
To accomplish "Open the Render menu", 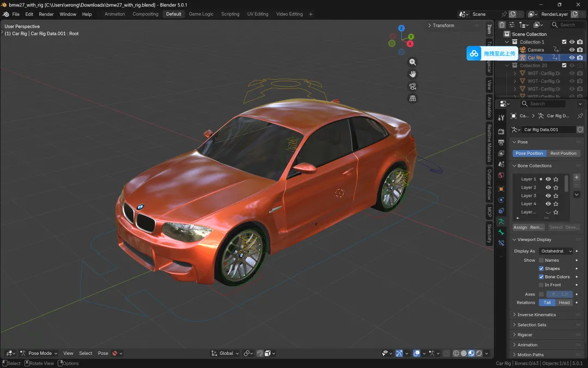I will (46, 14).
